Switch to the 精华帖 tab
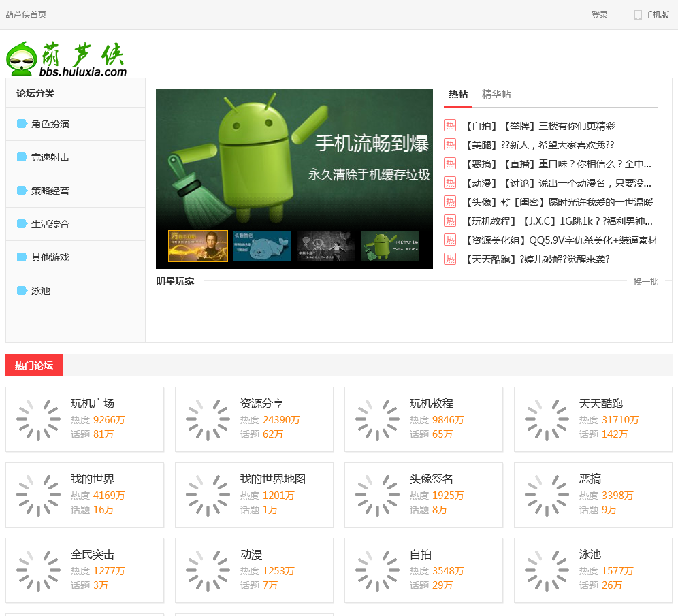 pyautogui.click(x=496, y=94)
